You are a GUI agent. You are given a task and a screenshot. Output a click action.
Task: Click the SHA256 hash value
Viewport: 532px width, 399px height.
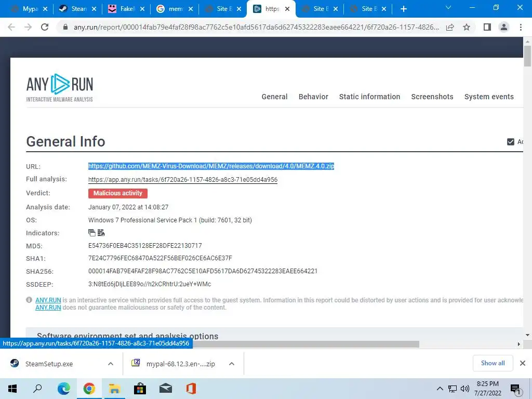(203, 271)
